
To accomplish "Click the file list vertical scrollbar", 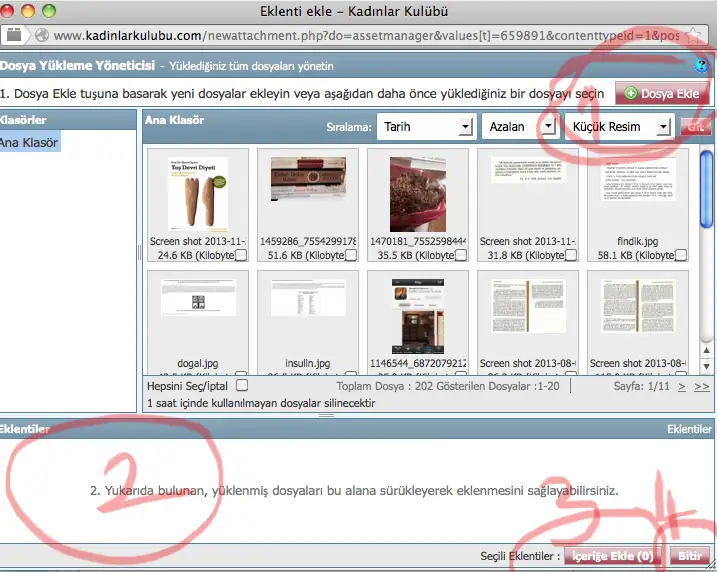I will point(706,260).
